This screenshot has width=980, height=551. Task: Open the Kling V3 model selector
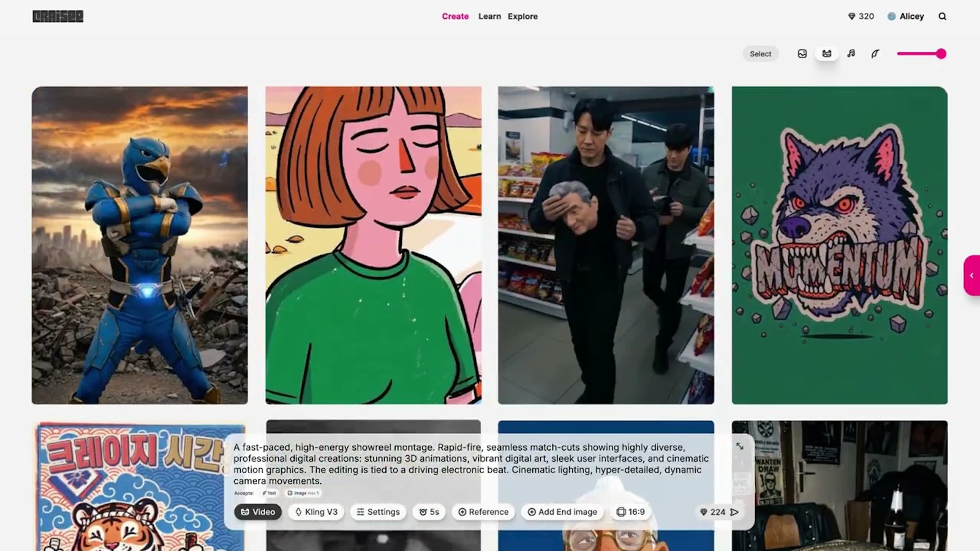[316, 512]
